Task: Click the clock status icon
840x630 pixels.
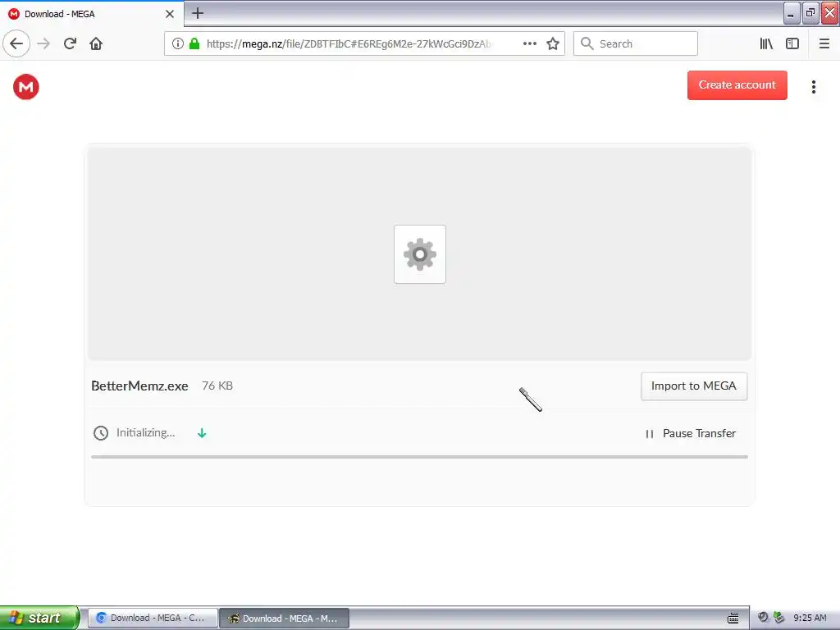Action: point(101,433)
